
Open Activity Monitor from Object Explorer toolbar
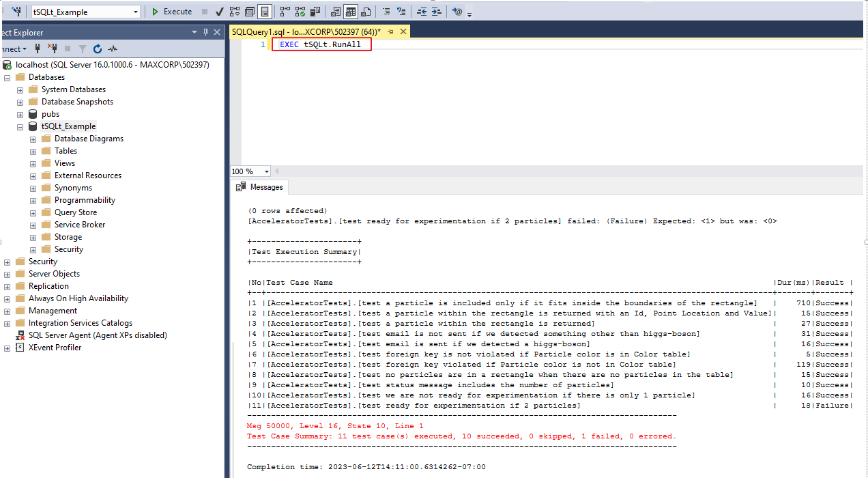point(112,48)
